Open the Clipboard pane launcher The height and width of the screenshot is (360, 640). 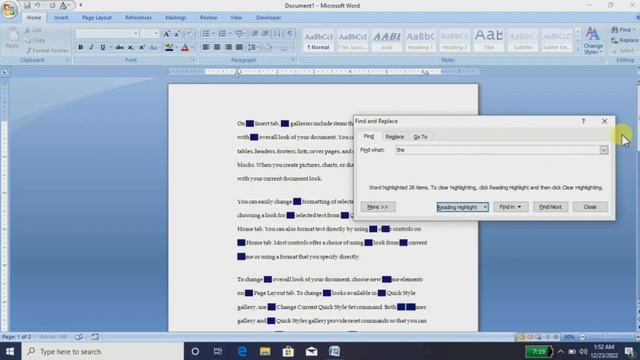pos(68,60)
